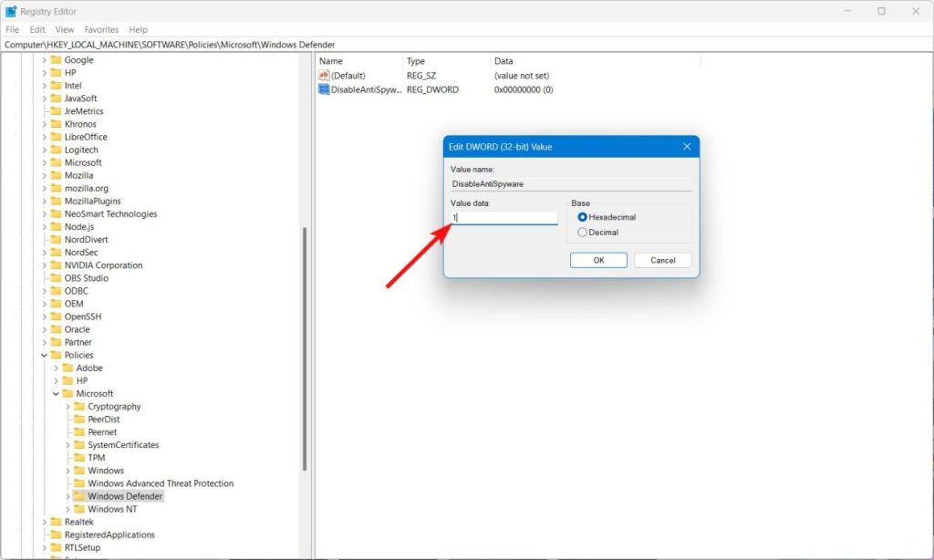
Task: Click the tree pane vertical scrollbar
Action: pyautogui.click(x=305, y=348)
